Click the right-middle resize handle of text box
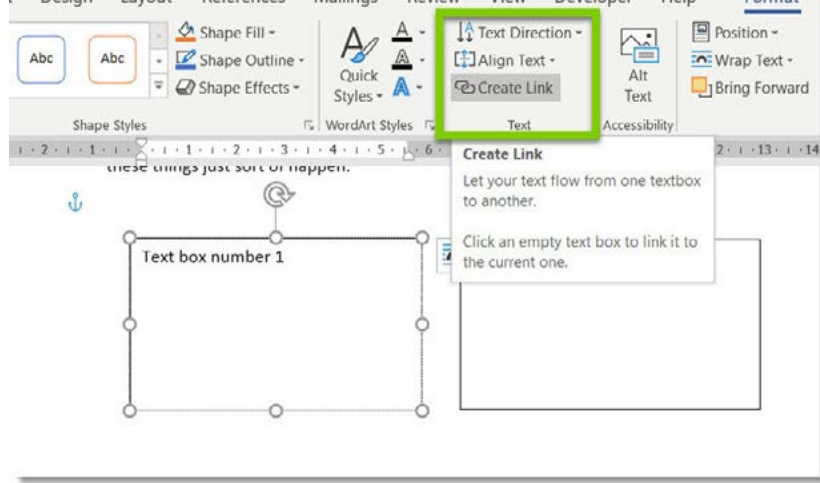820x483 pixels. pos(422,325)
